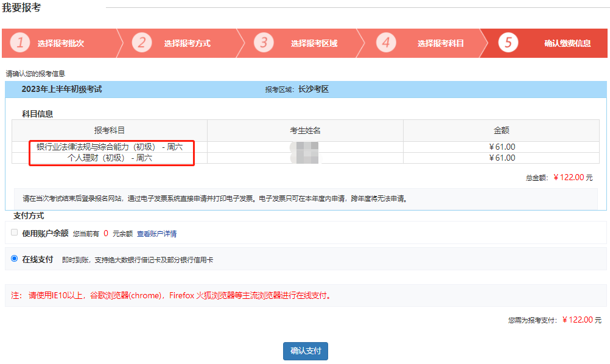This screenshot has width=610, height=364.
Task: Go back to 选择报考批次 step label
Action: [x=60, y=44]
